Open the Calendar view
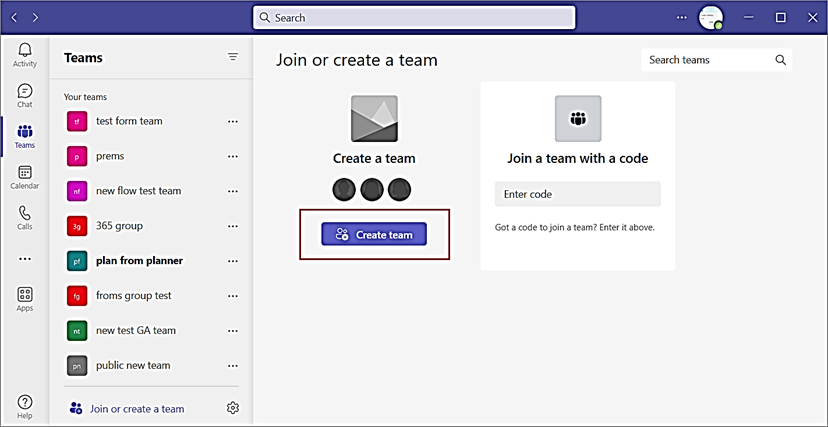This screenshot has width=828, height=427. [x=25, y=177]
